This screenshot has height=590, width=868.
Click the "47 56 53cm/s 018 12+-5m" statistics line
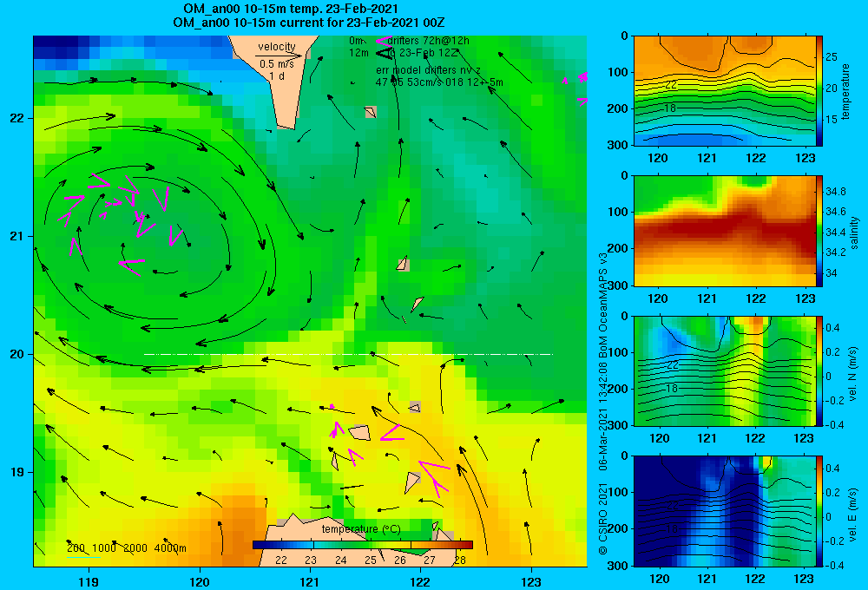click(439, 82)
